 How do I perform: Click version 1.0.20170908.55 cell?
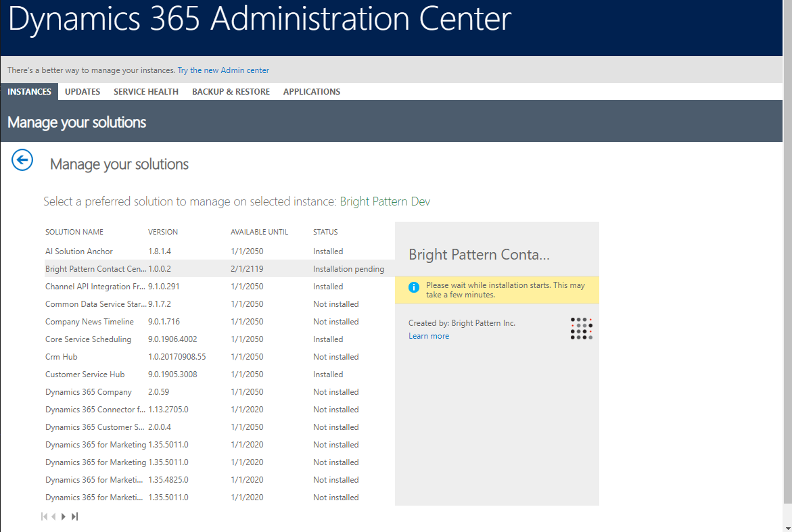point(177,356)
